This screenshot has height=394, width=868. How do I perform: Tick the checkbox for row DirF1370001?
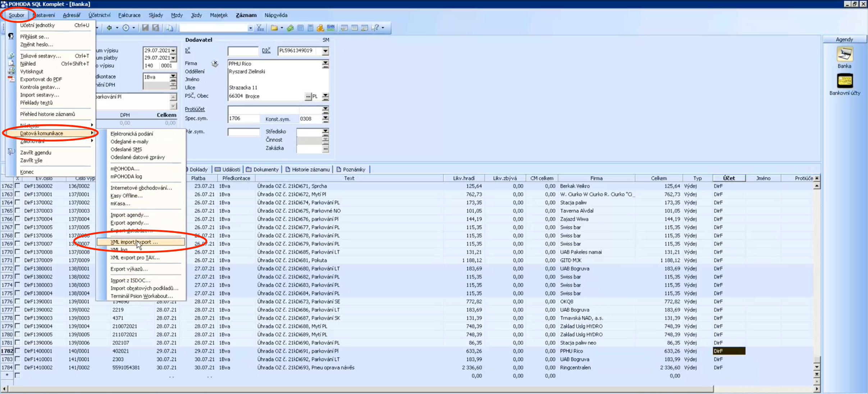[x=17, y=194]
